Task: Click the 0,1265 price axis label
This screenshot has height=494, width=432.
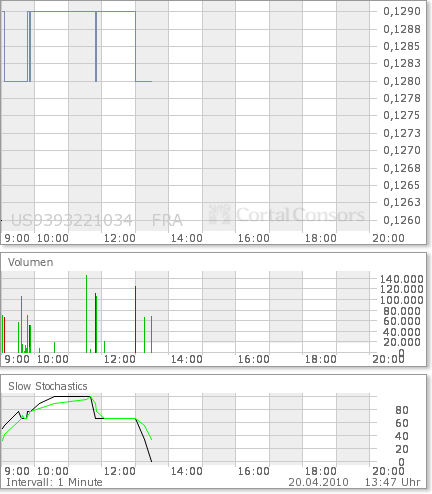Action: coord(402,185)
